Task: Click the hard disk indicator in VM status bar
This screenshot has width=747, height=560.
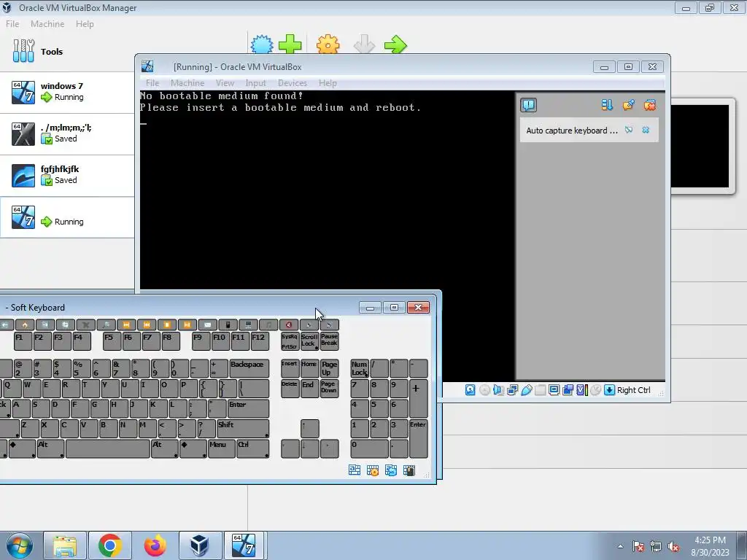Action: [x=471, y=390]
